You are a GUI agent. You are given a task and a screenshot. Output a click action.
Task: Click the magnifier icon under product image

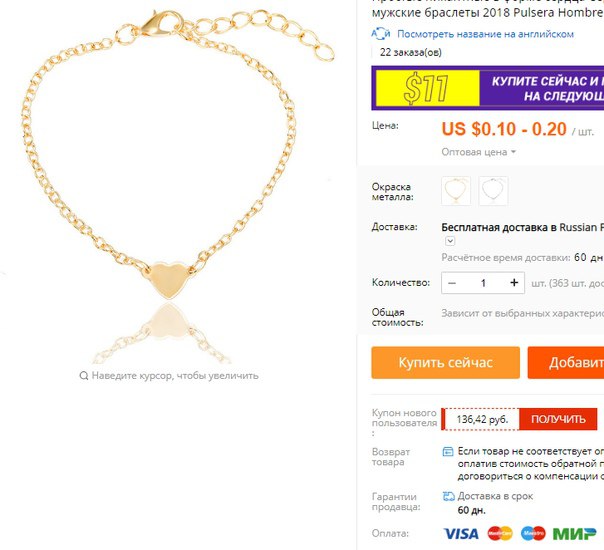click(84, 376)
